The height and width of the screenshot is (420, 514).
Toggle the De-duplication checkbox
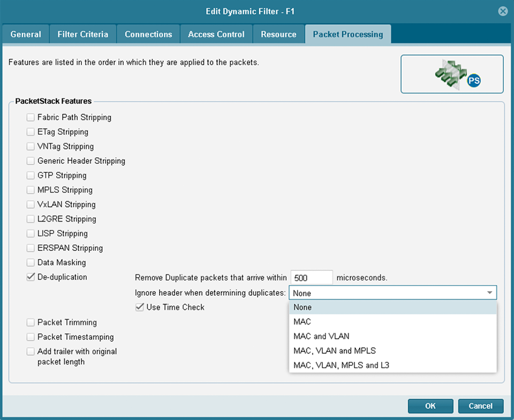31,277
